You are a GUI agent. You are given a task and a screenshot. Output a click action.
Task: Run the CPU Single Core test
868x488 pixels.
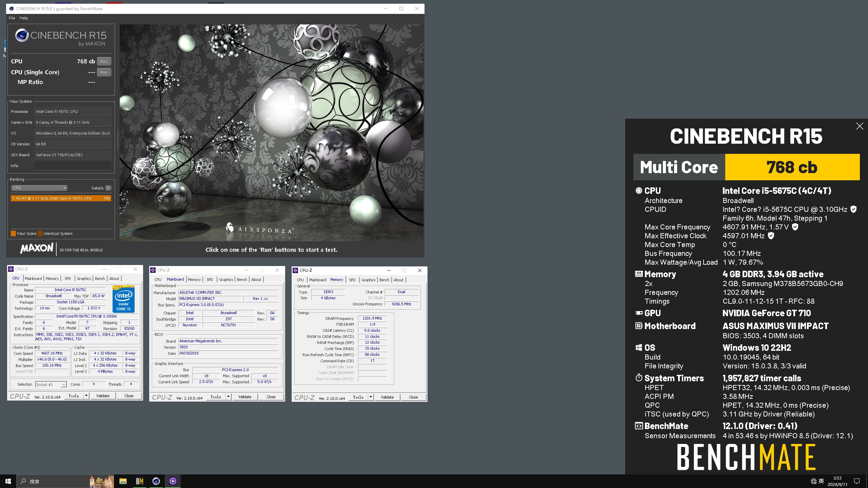tap(104, 72)
